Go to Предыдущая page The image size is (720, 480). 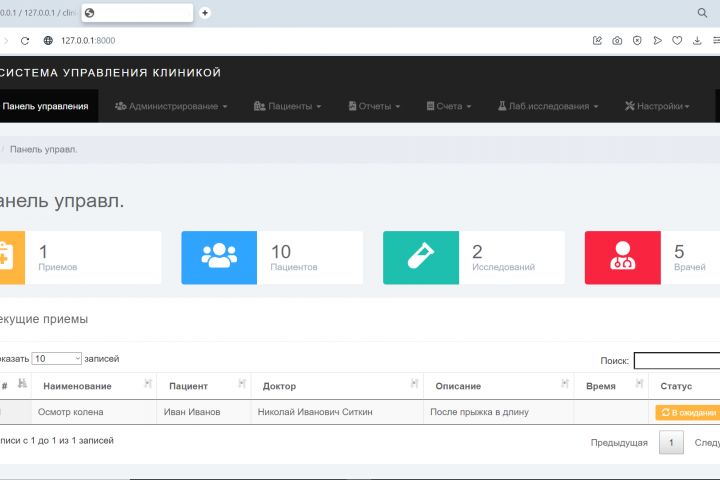pos(619,442)
